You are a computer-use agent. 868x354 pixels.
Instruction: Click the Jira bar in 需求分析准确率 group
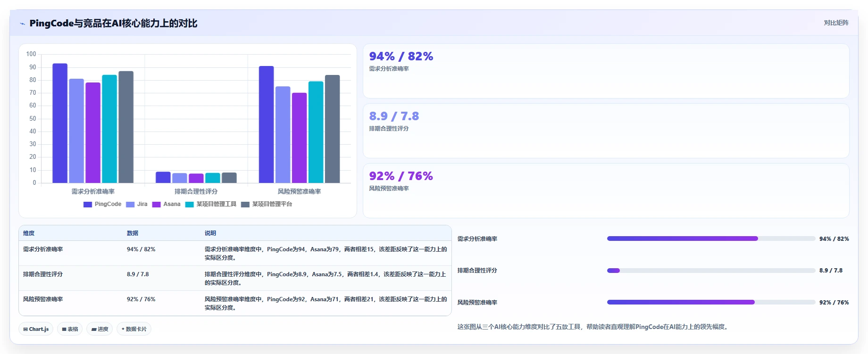tap(76, 131)
